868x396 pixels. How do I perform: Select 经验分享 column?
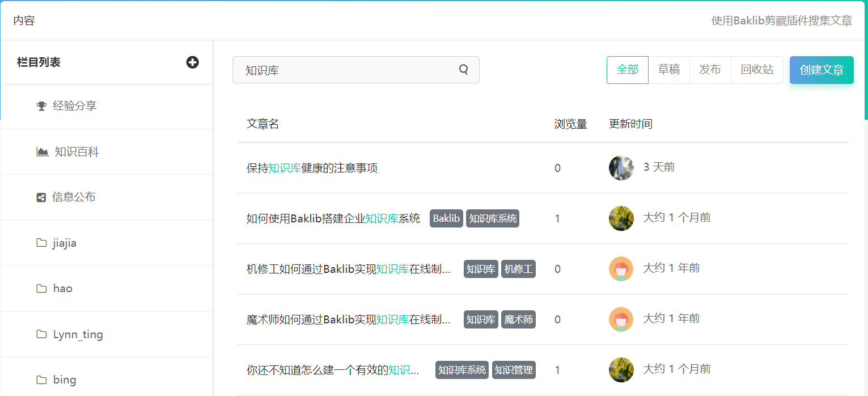coord(107,106)
